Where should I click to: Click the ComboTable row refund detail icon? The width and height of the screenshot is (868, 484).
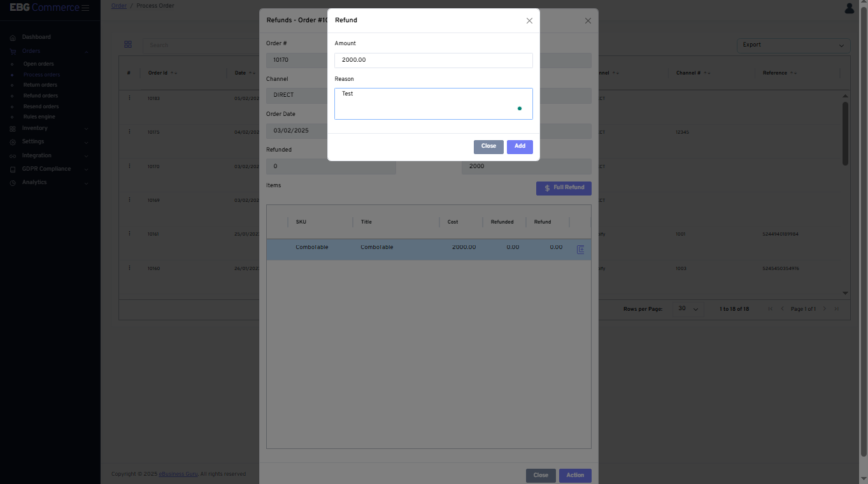pyautogui.click(x=580, y=250)
